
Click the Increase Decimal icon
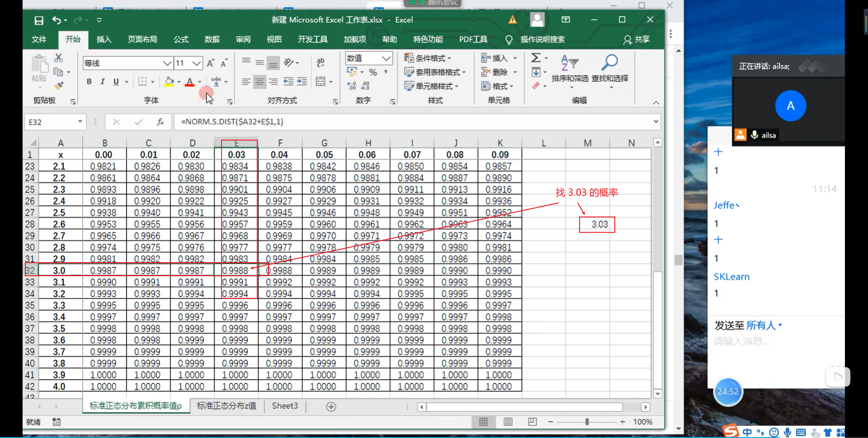coord(352,86)
